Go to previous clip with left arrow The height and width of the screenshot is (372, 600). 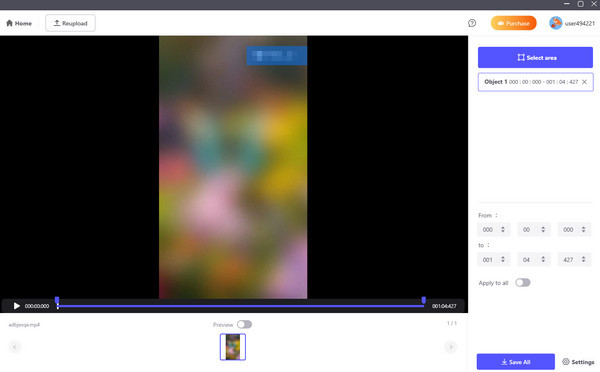(x=15, y=347)
